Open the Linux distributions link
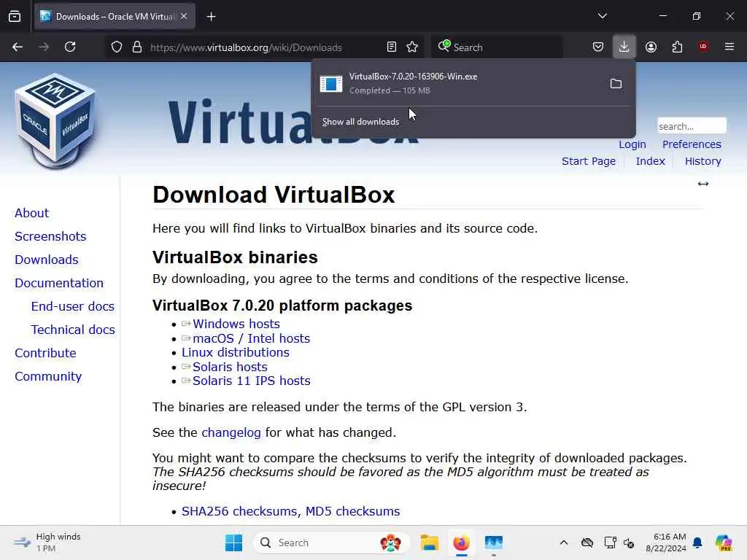This screenshot has height=560, width=747. tap(236, 352)
